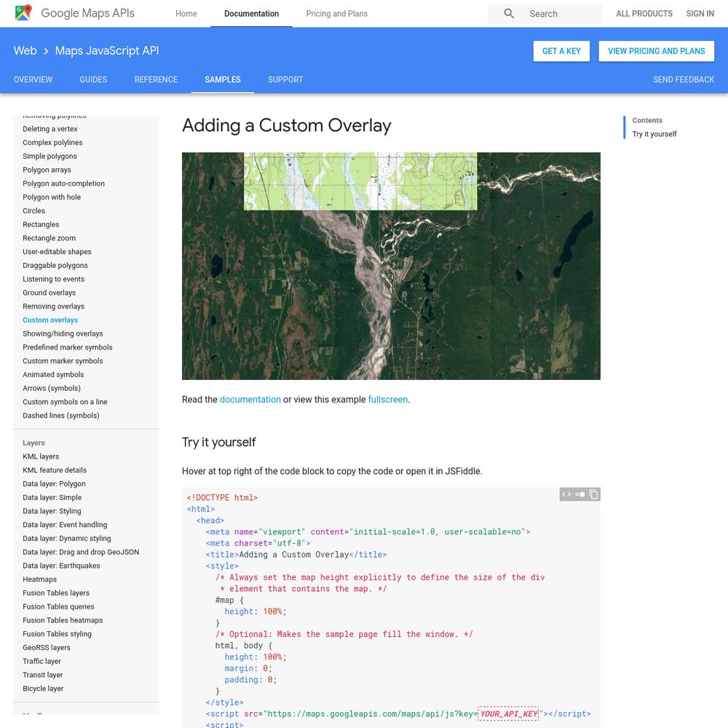Open Animated symbols sample
Screen dimensions: 728x728
(x=53, y=374)
